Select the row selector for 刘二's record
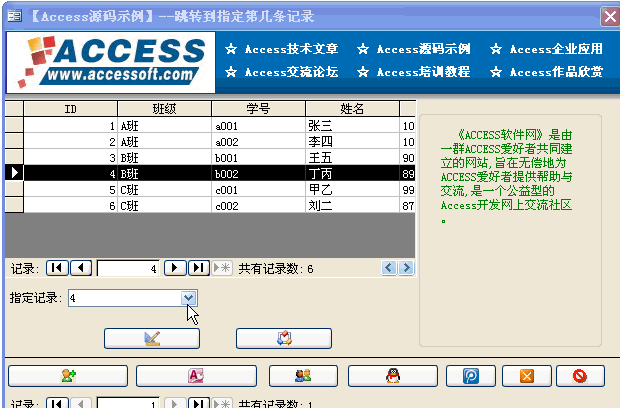This screenshot has height=408, width=620. click(14, 205)
